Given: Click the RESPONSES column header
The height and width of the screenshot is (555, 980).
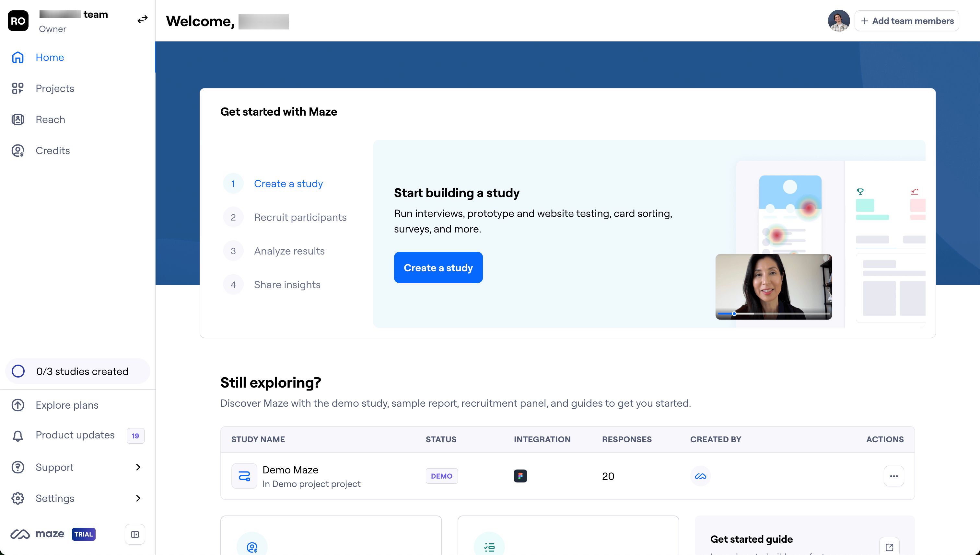Looking at the screenshot, I should pos(627,439).
